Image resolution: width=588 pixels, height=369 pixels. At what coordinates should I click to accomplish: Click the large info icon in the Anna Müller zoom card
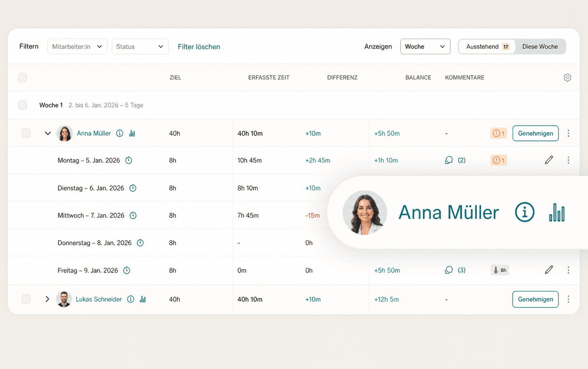tap(525, 212)
